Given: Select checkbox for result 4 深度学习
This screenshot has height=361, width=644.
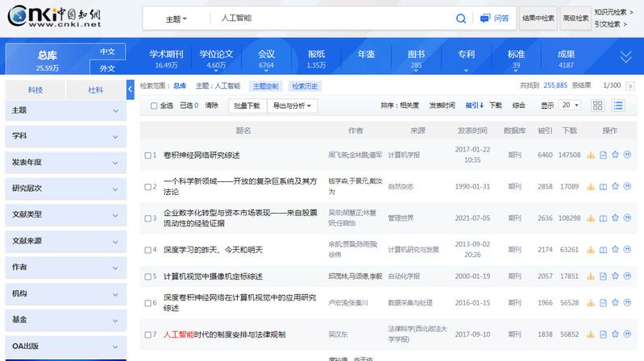Looking at the screenshot, I should click(x=147, y=250).
